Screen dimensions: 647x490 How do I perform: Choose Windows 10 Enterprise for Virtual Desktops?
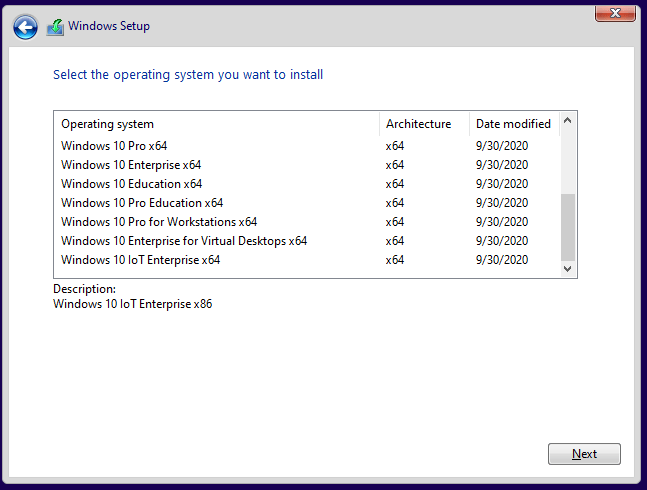[184, 241]
